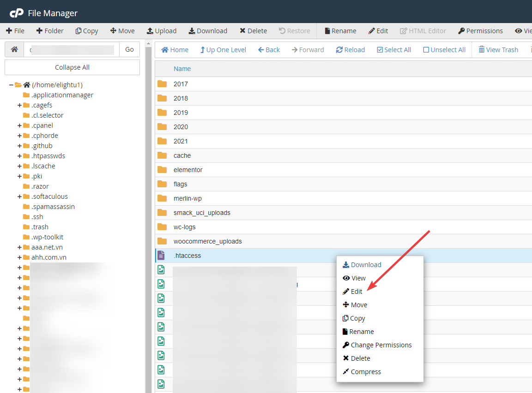Click the Forward navigation link
Screen dimensions: 532x393
[x=308, y=50]
